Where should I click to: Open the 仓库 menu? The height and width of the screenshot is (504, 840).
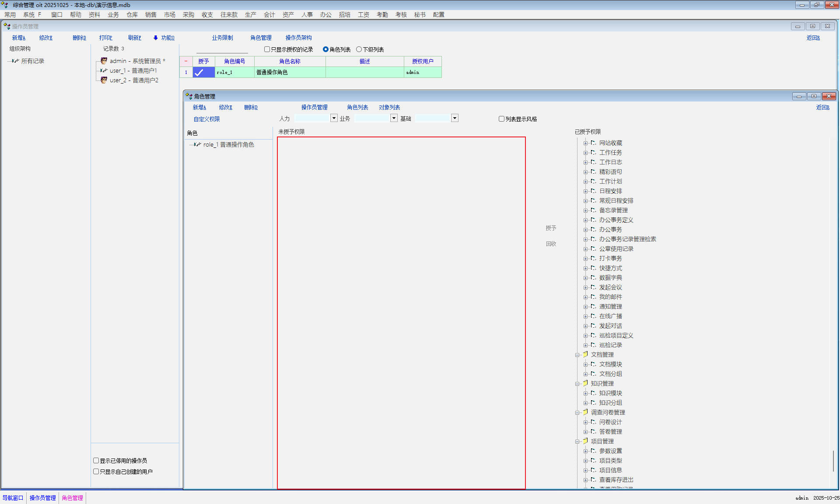point(132,14)
